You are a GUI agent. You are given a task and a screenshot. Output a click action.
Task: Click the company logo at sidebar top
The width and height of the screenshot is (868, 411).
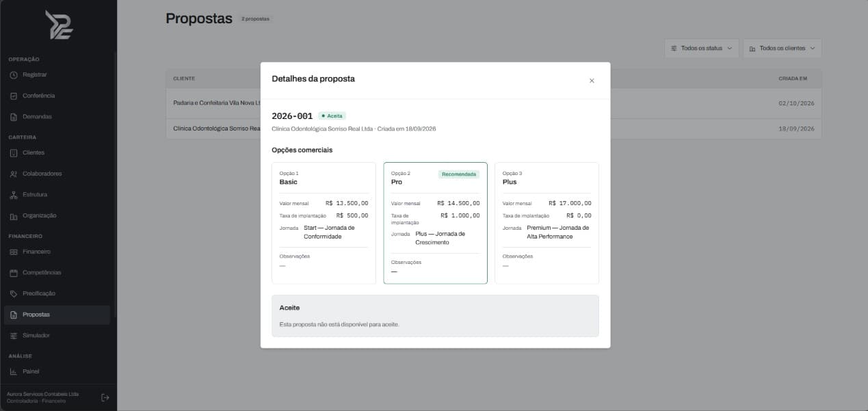(59, 25)
